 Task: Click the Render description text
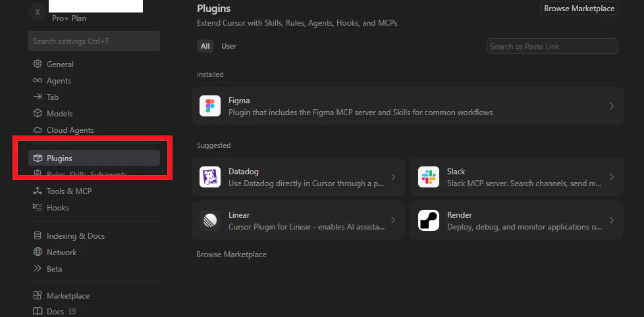tap(524, 226)
